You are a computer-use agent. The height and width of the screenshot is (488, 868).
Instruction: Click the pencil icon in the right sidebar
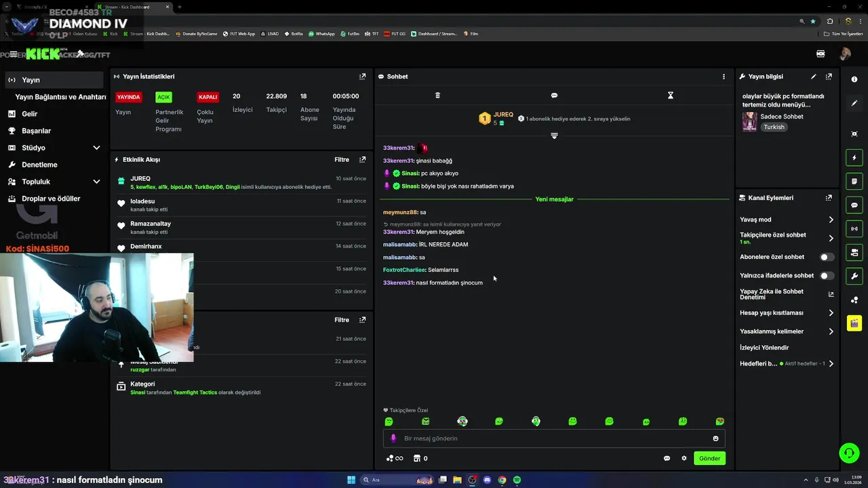point(854,103)
